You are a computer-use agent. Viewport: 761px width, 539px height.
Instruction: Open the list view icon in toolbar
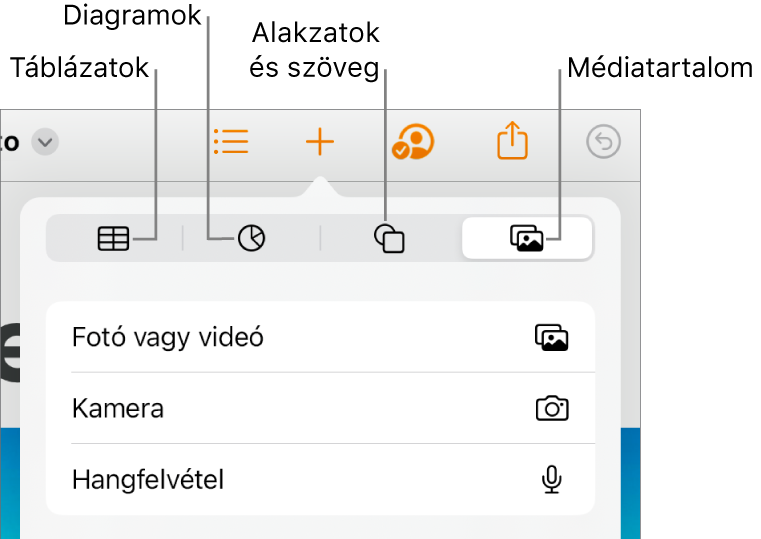point(232,142)
